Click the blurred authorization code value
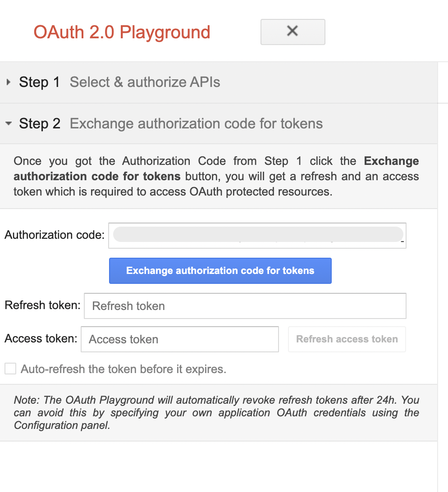448x492 pixels. (x=257, y=234)
